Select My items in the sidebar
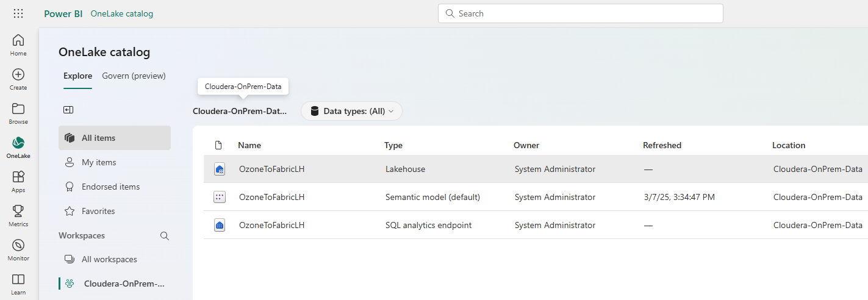This screenshot has width=868, height=300. pos(99,162)
